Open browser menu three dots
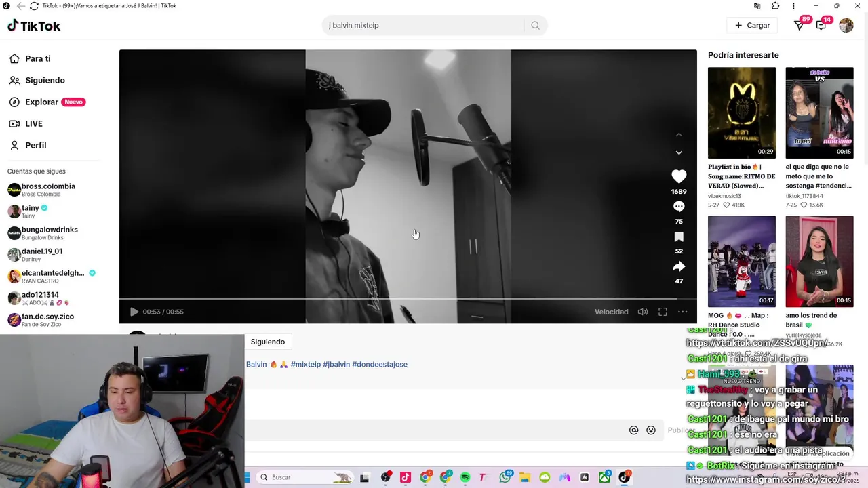This screenshot has height=488, width=868. pyautogui.click(x=793, y=6)
